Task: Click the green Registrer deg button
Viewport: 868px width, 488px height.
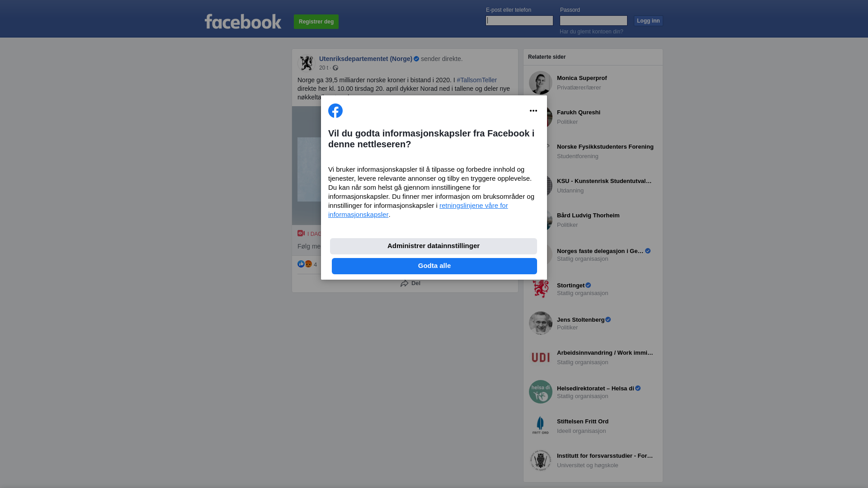Action: pyautogui.click(x=316, y=22)
